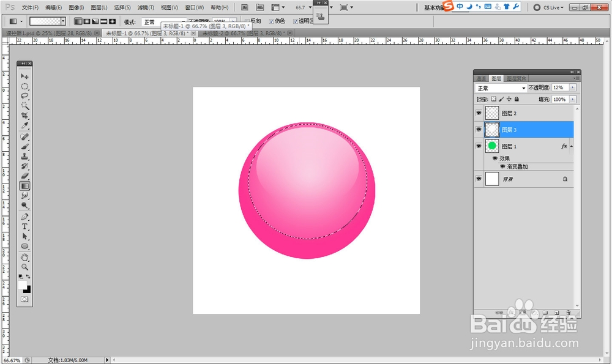
Task: Open the 滤镜(T) menu
Action: 146,8
